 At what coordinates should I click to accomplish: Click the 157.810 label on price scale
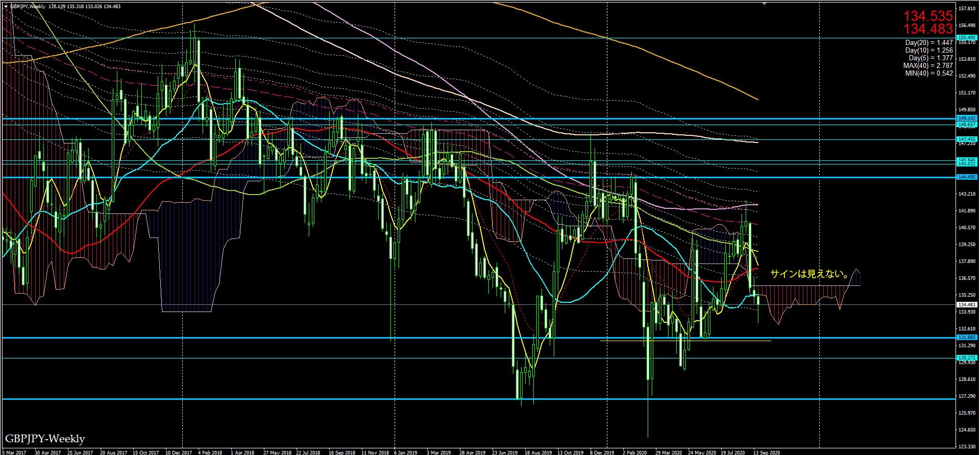(967, 9)
